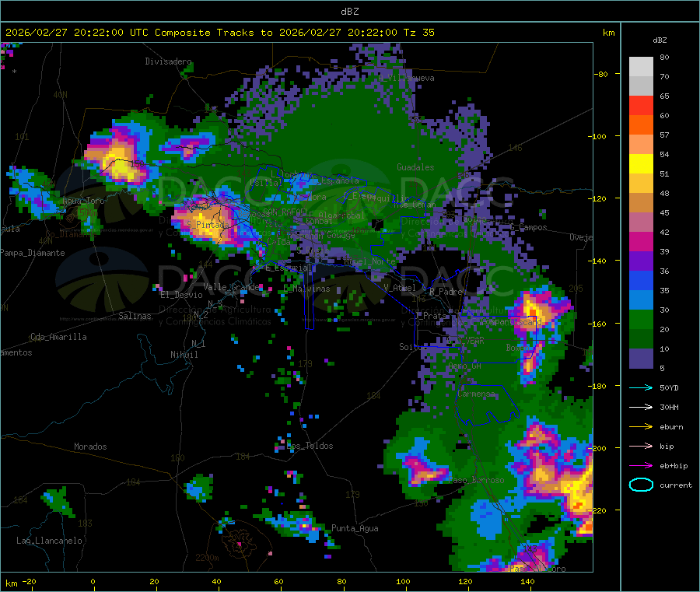Click the -160 km tick on the vertical axis
700x592 pixels.
[x=598, y=324]
